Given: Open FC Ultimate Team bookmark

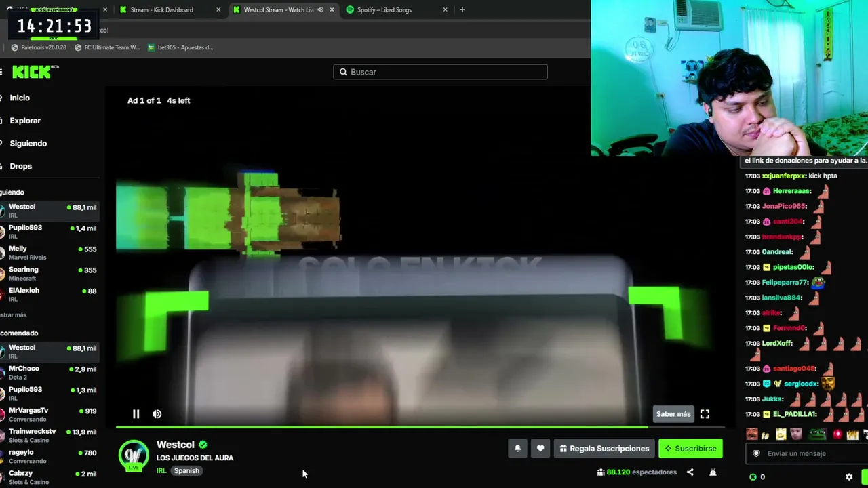Looking at the screenshot, I should (x=107, y=47).
